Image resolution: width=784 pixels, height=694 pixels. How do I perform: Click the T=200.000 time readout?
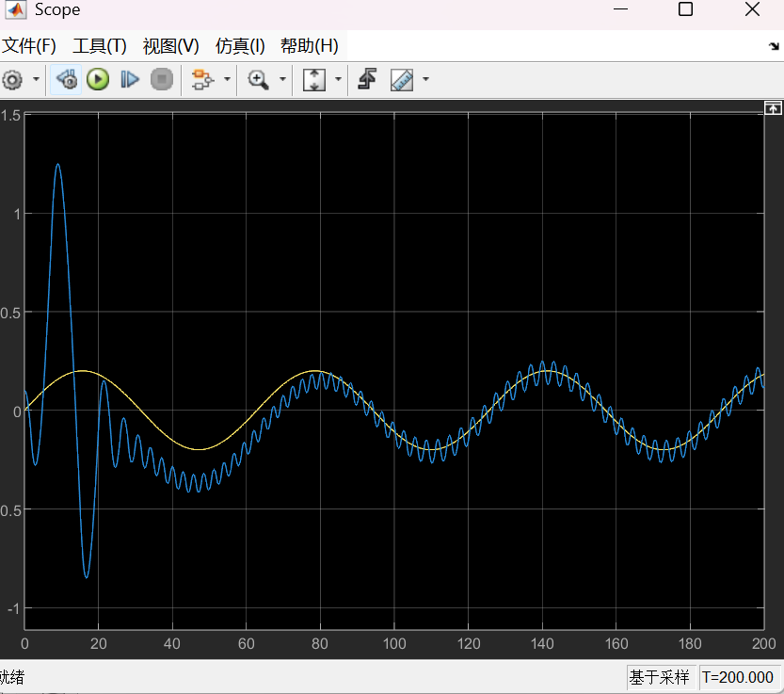click(x=738, y=677)
